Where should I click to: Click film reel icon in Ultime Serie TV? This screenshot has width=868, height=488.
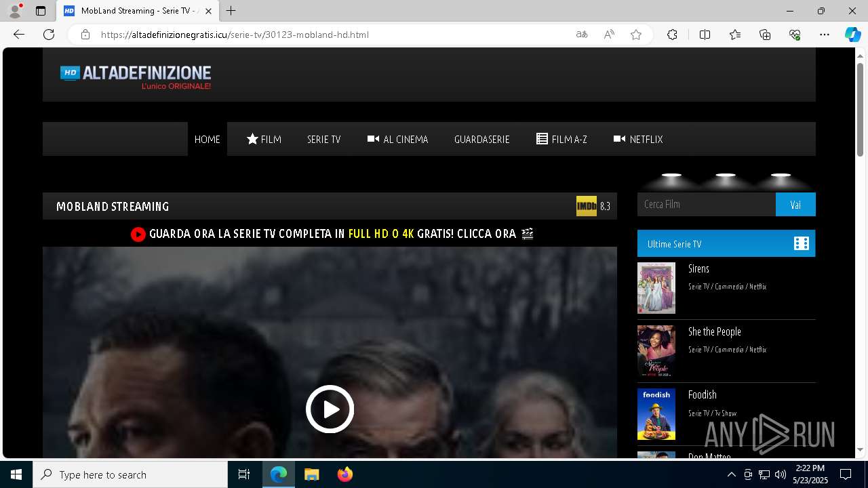[802, 243]
